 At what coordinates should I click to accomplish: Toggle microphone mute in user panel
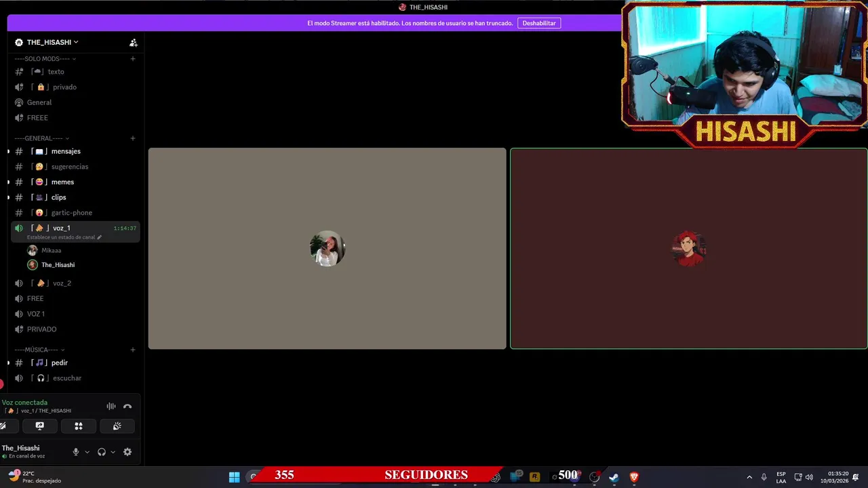click(76, 452)
